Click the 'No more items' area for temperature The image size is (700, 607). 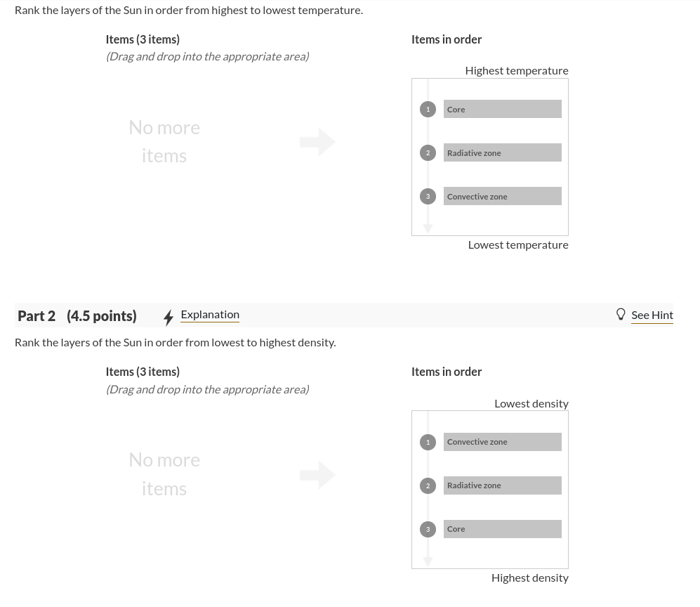point(164,141)
